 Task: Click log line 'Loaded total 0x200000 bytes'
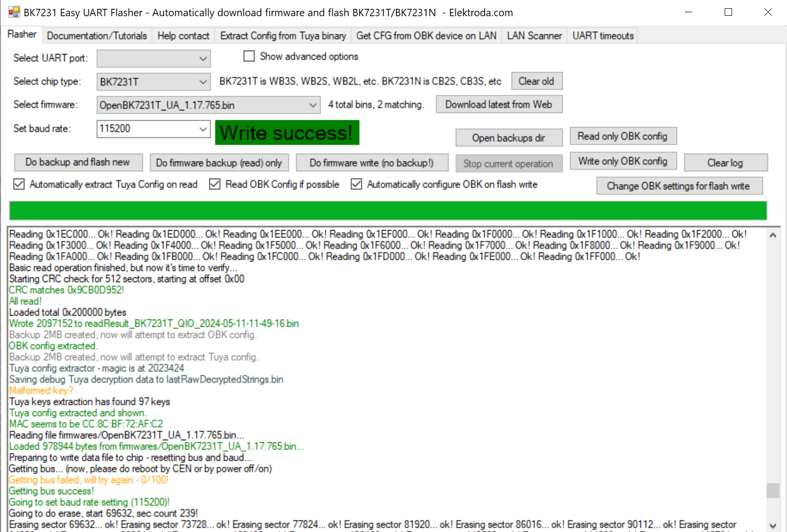point(68,313)
